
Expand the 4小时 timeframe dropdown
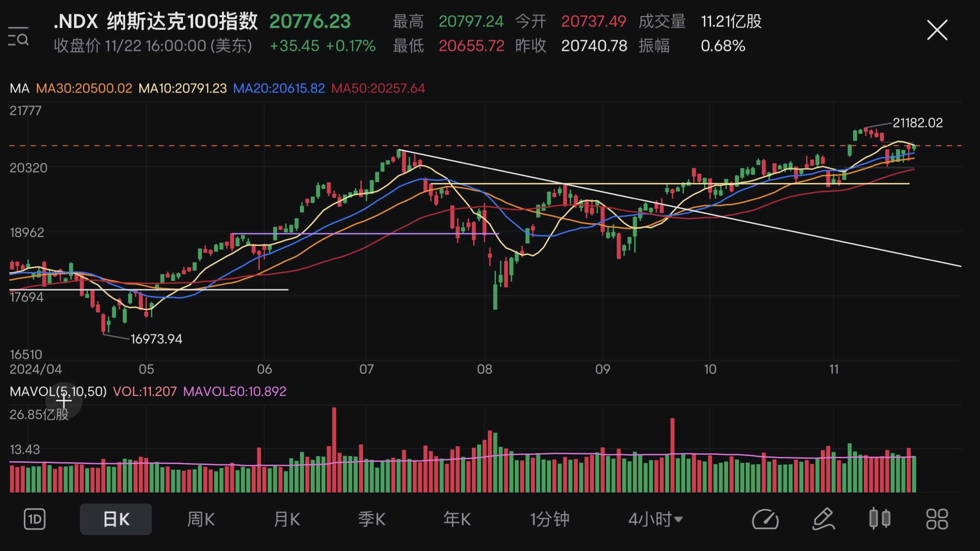655,519
